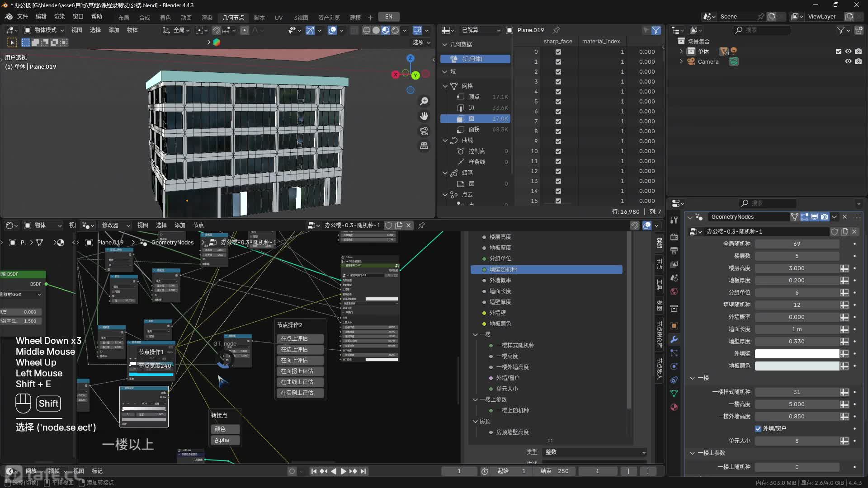Toggle GeometryNodes modifier render visibility
The height and width of the screenshot is (488, 868).
pyautogui.click(x=825, y=217)
